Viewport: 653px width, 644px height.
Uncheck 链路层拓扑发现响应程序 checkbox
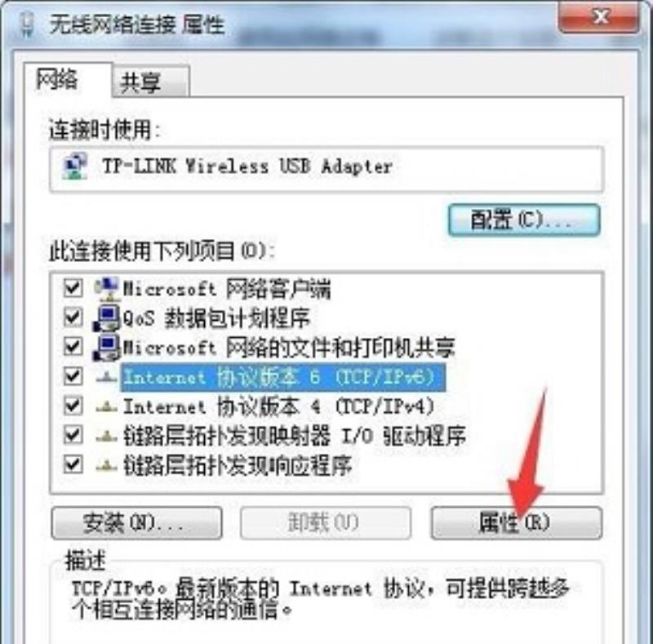(73, 464)
